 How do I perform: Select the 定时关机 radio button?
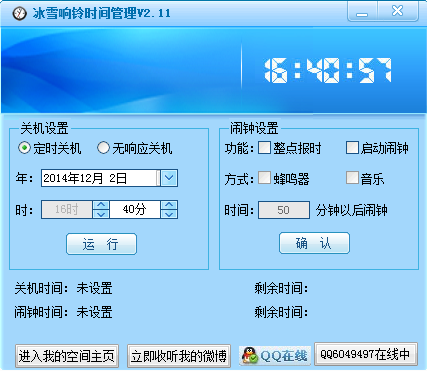24,148
